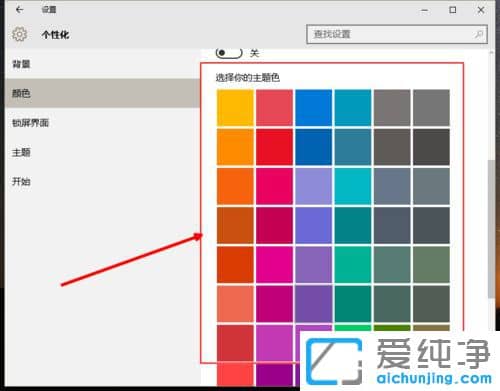The height and width of the screenshot is (391, 500).
Task: Click the settings gear icon
Action: pos(19,34)
